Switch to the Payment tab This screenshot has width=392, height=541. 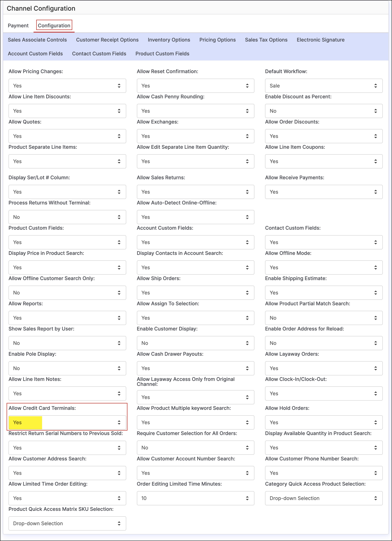click(18, 26)
